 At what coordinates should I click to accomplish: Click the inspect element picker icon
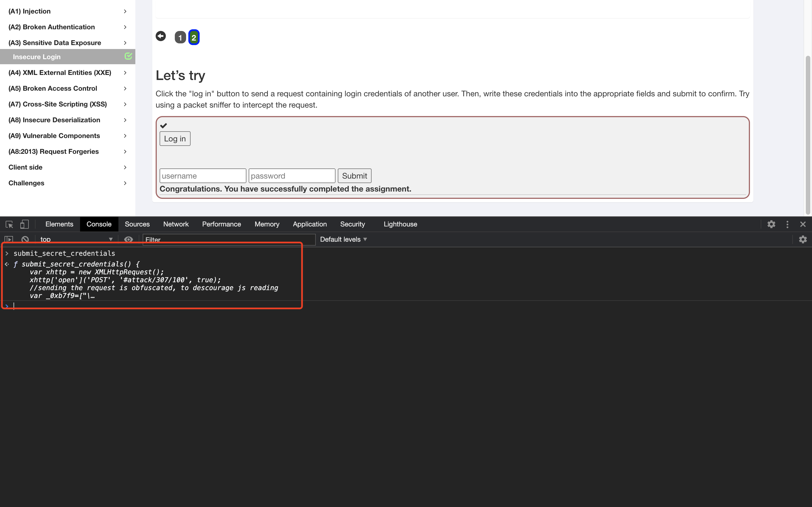(9, 224)
